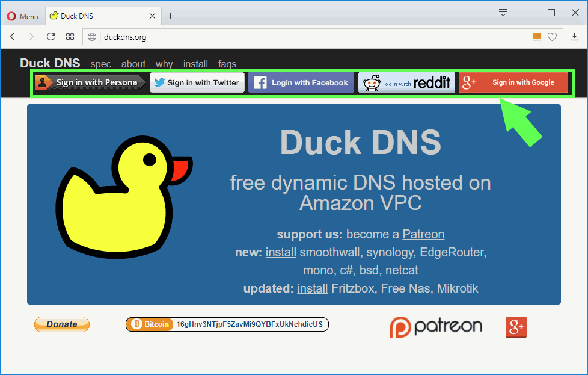This screenshot has height=375, width=588.
Task: Select the Bitcoin address 16gHnv3NTjpF5ZavMi9QYBFxUkNchdicUS
Action: point(250,324)
